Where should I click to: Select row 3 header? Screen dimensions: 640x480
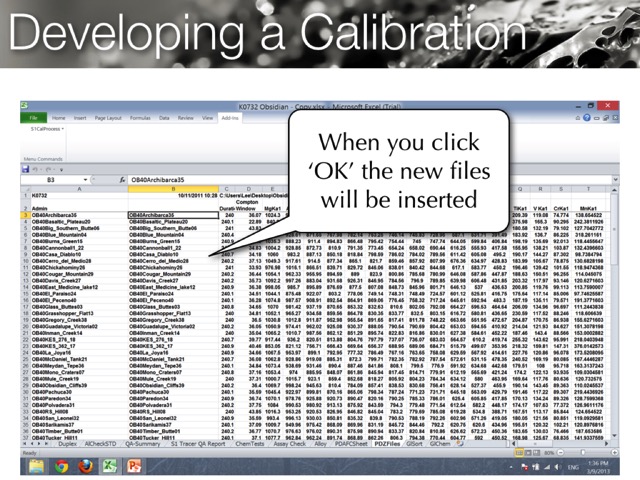[25, 215]
